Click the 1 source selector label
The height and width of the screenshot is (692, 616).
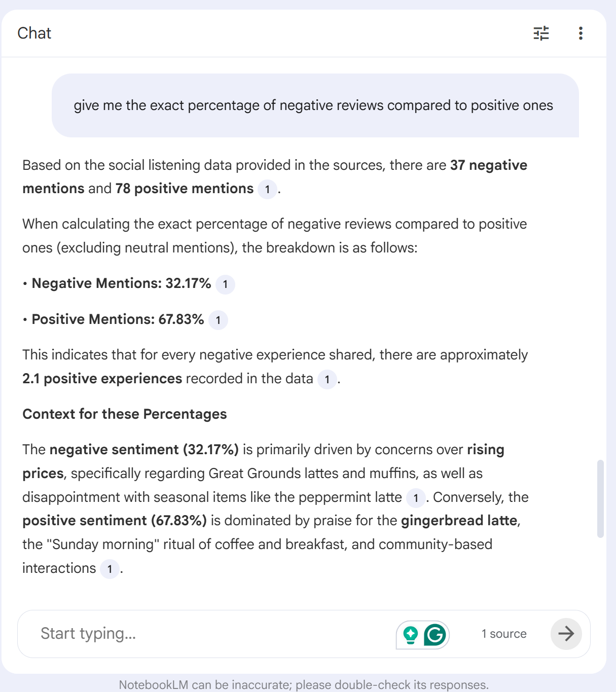[504, 634]
